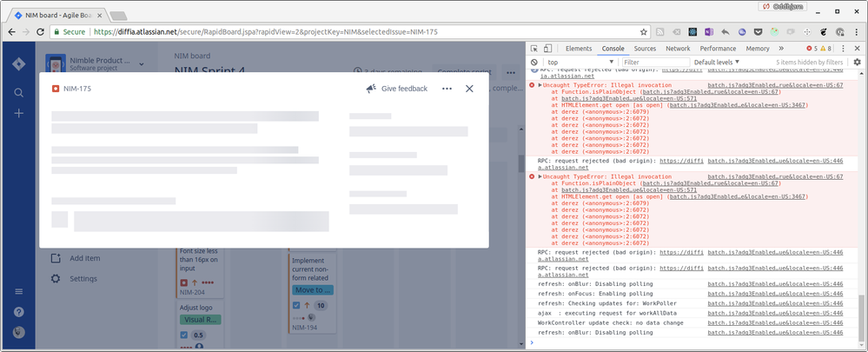
Task: Click the story points badge showing 10
Action: click(x=321, y=306)
